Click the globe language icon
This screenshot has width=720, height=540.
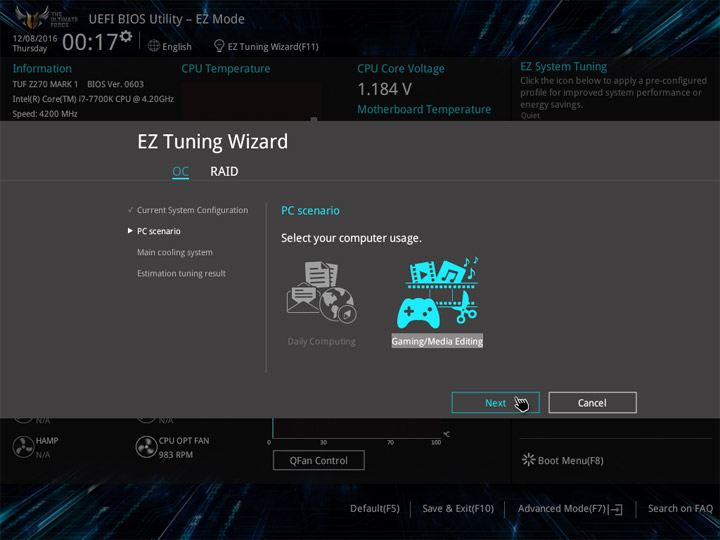click(154, 46)
